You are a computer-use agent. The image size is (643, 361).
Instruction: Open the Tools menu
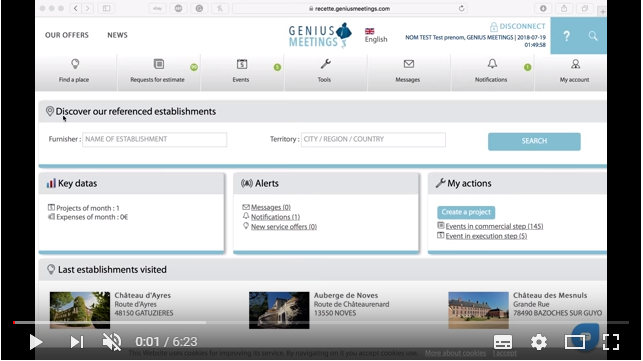326,72
